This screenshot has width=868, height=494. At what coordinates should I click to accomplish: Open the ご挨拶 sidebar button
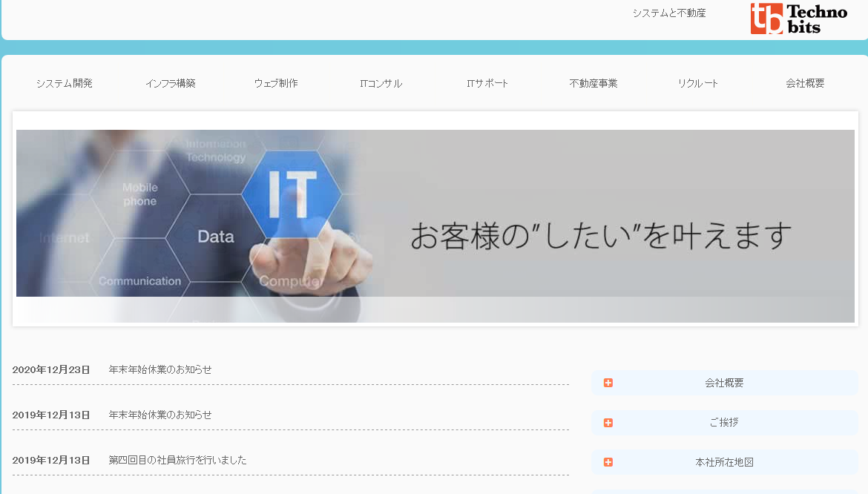725,423
